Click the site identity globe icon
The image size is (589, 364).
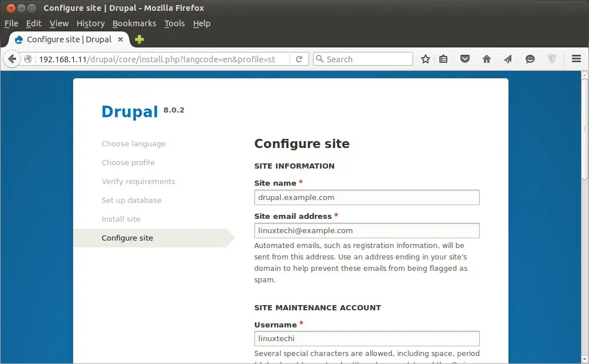[x=28, y=59]
